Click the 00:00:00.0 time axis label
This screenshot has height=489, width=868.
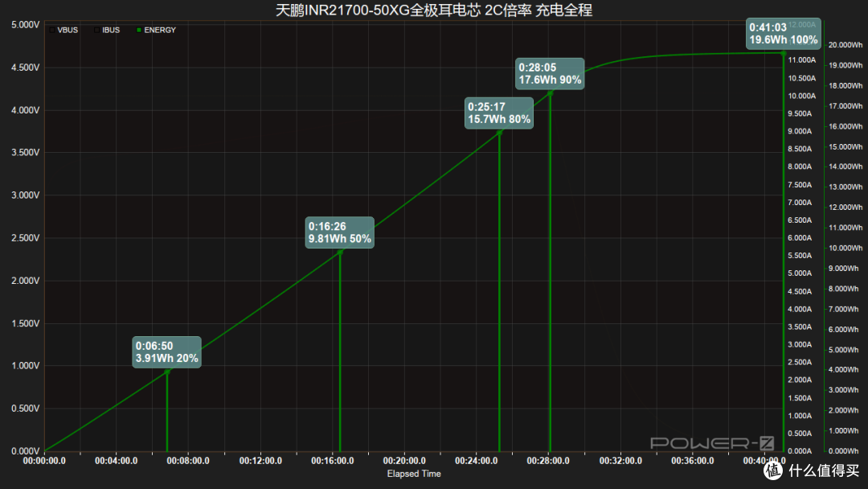44,461
